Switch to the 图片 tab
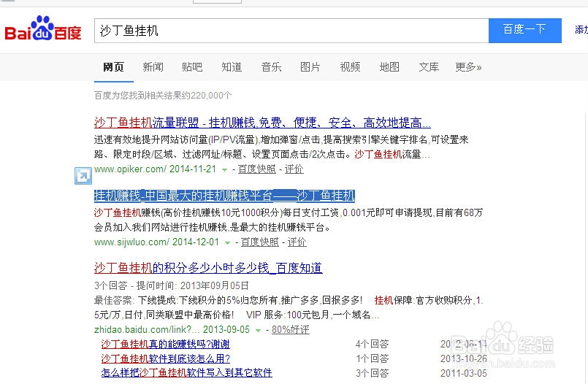 click(310, 67)
